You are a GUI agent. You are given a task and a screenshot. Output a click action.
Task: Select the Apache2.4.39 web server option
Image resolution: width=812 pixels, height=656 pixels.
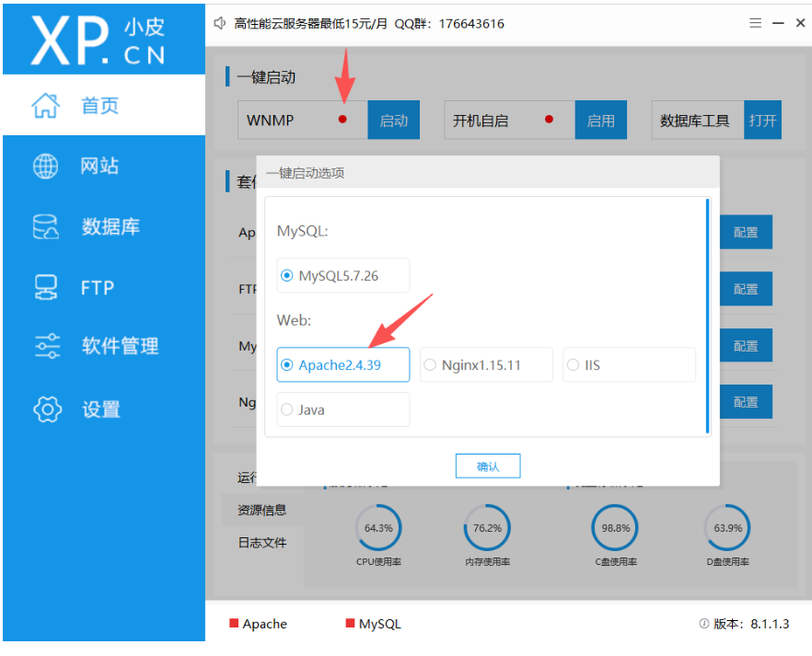[x=342, y=364]
